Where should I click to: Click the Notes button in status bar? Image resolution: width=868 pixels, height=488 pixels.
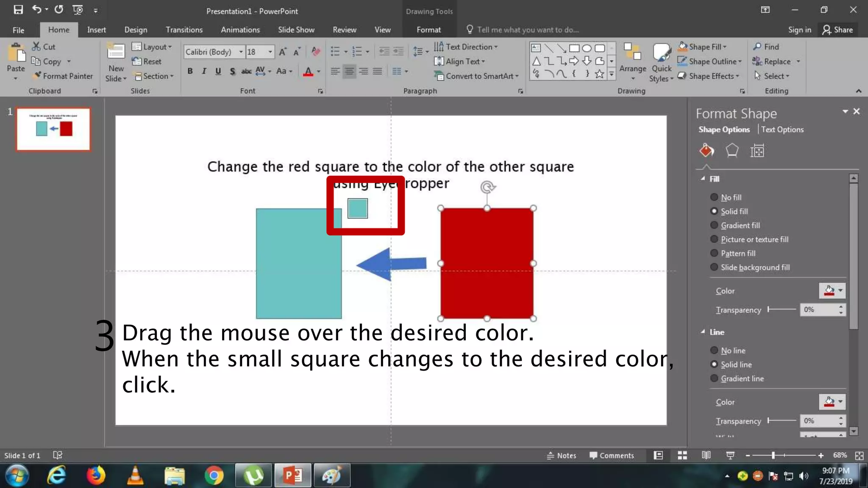click(x=562, y=455)
